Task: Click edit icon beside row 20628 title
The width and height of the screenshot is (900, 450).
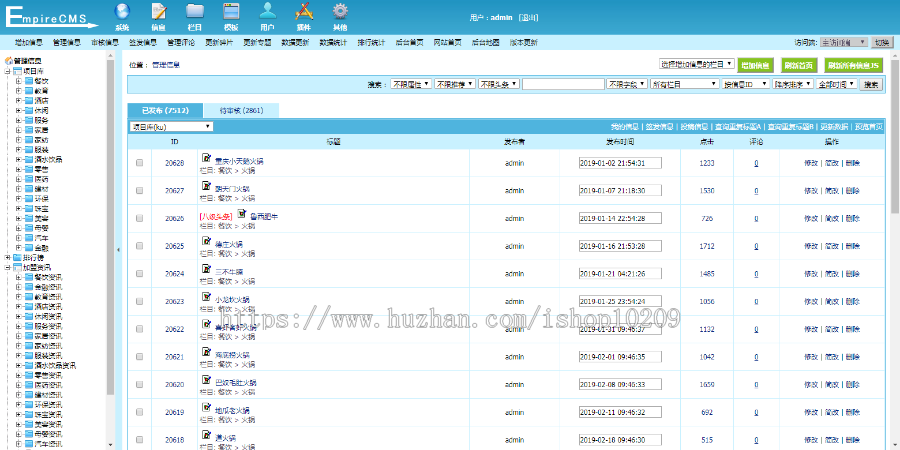Action: coord(207,158)
